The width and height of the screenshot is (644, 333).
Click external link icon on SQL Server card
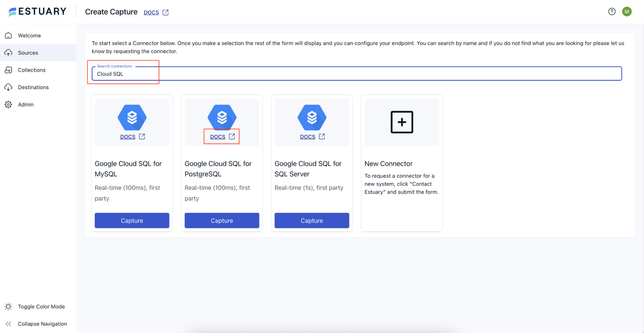(322, 137)
